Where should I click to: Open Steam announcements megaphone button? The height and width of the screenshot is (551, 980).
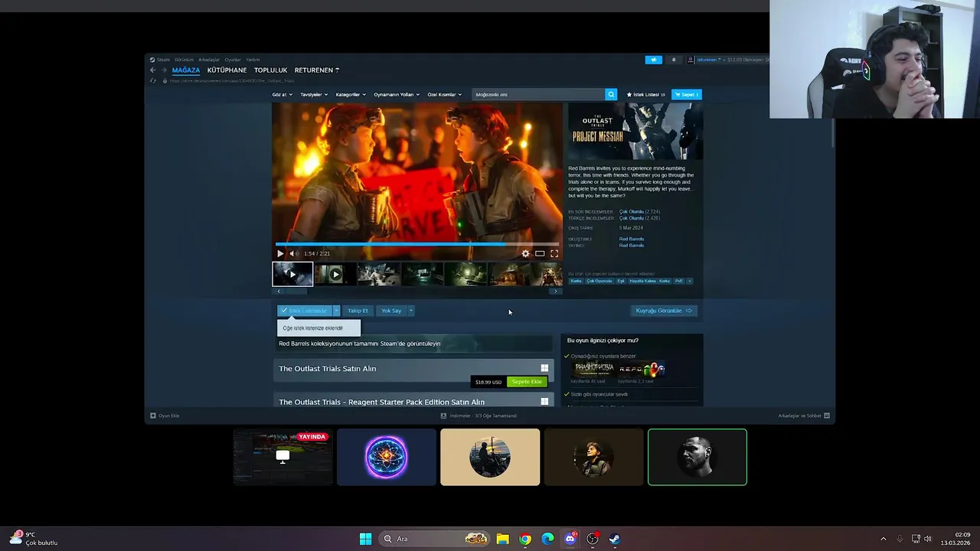(654, 60)
